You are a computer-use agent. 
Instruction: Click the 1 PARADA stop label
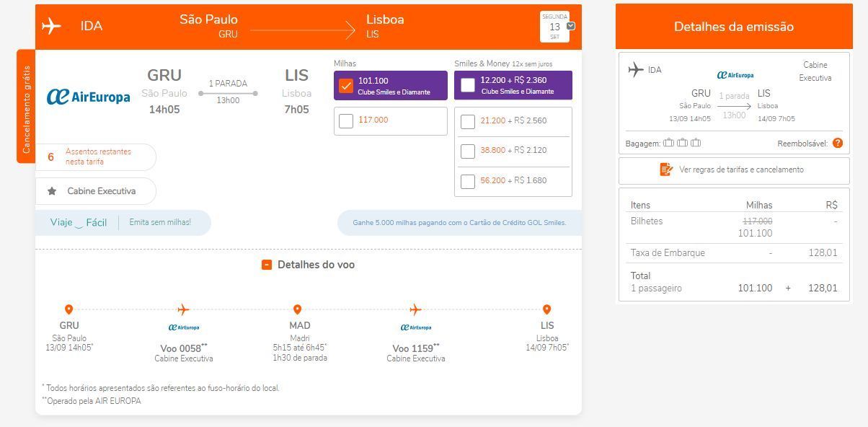click(228, 84)
